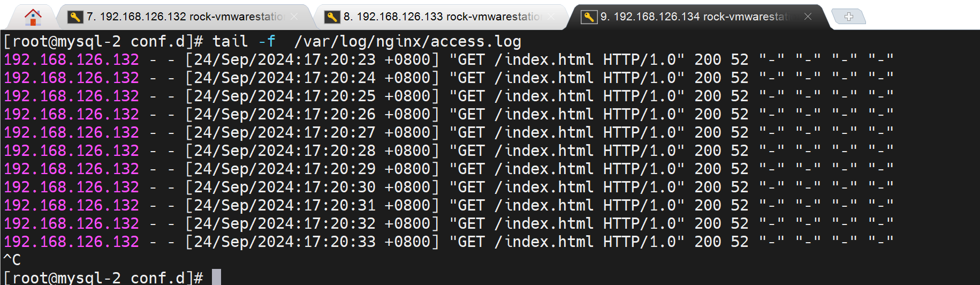Click session icon on tab 7

coord(75,17)
